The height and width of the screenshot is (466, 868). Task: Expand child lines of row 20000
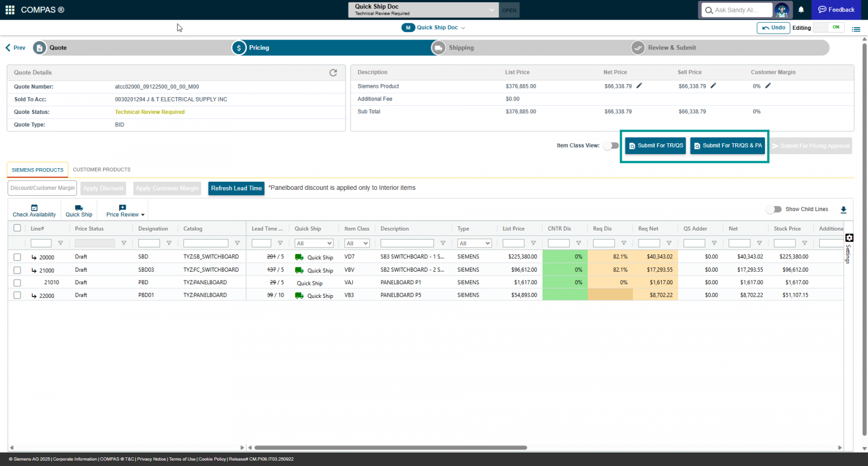pos(34,257)
